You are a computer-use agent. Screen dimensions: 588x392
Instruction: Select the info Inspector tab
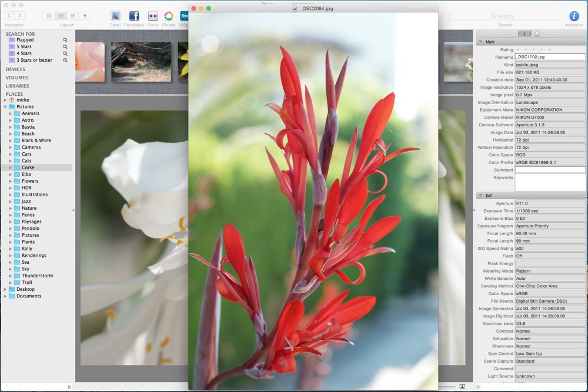524,33
